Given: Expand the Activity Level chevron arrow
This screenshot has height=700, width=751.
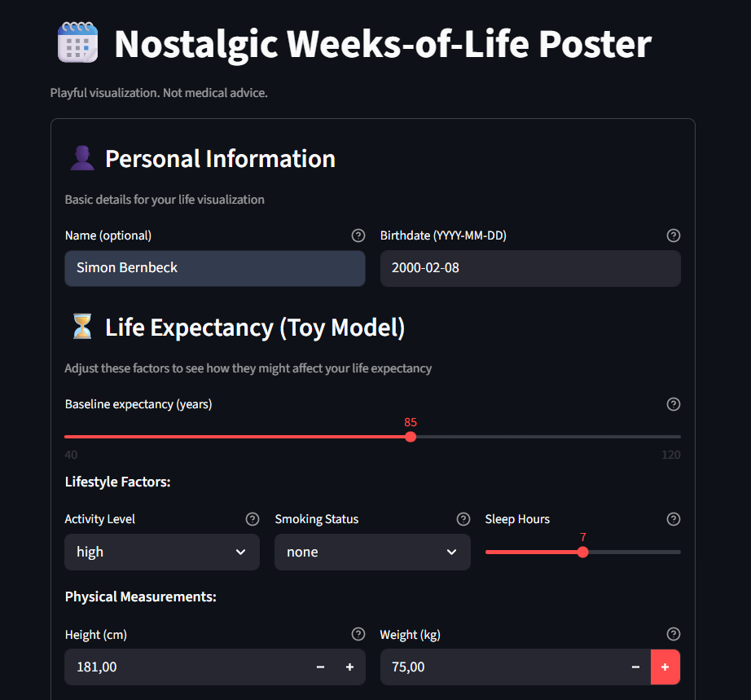Looking at the screenshot, I should [241, 552].
